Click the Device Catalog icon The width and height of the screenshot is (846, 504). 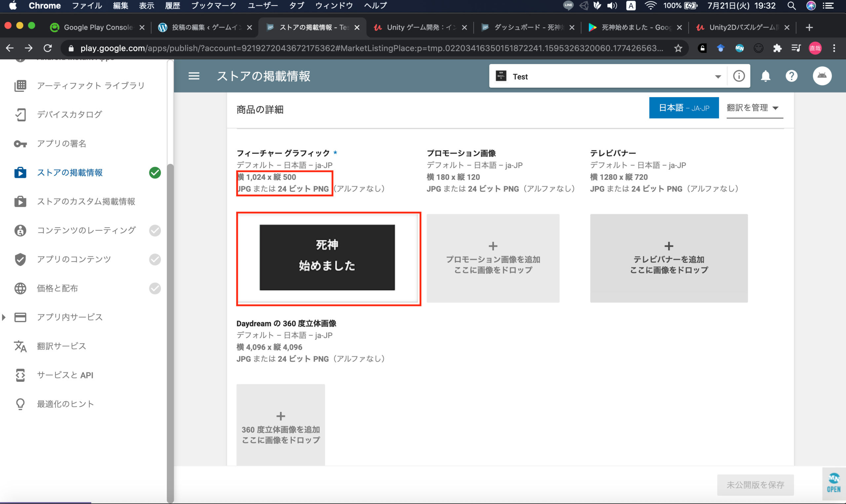coord(20,114)
